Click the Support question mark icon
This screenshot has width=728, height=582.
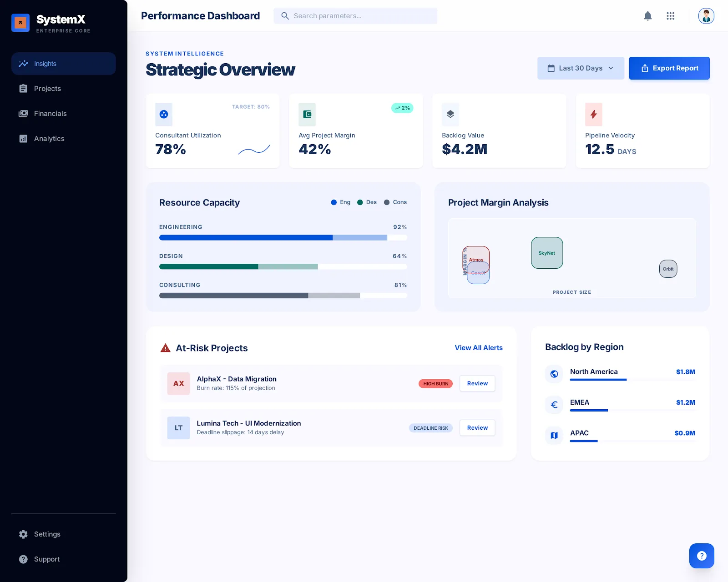23,559
